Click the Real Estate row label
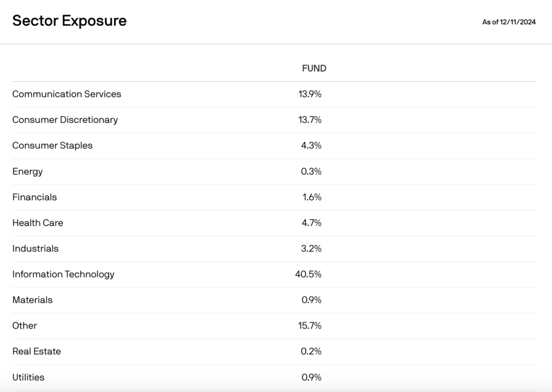The width and height of the screenshot is (552, 392). [37, 351]
